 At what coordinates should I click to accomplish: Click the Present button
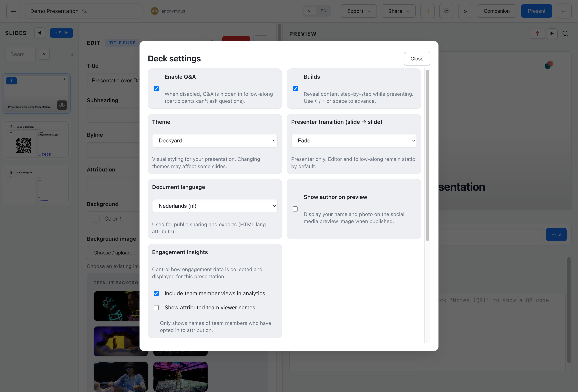point(536,11)
